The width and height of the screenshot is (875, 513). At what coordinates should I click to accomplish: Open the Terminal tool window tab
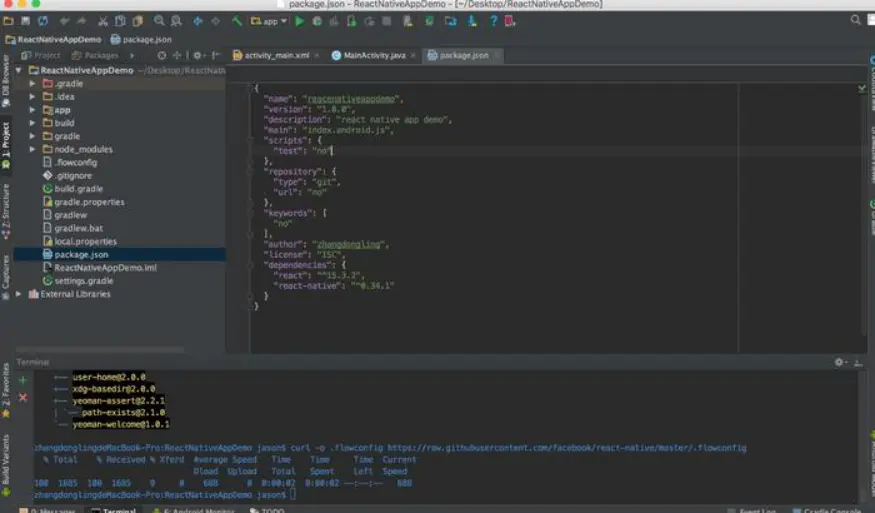pyautogui.click(x=114, y=510)
